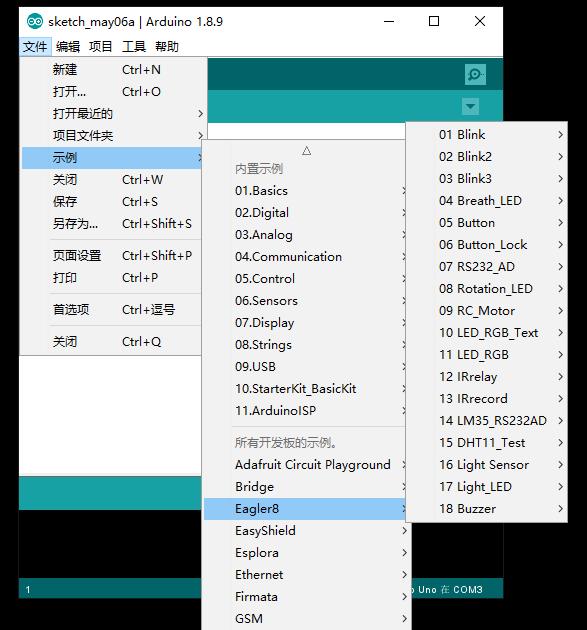Open 06 Button_Lock example

(487, 245)
